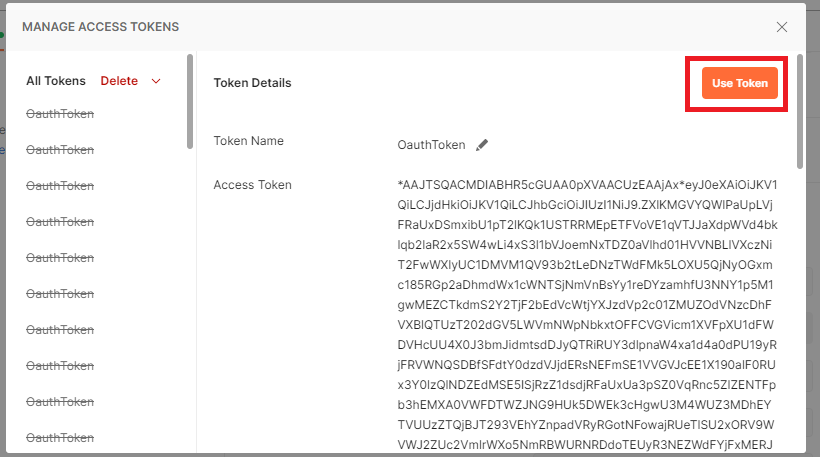
Task: Close the Manage Access Tokens dialog
Action: [x=781, y=28]
